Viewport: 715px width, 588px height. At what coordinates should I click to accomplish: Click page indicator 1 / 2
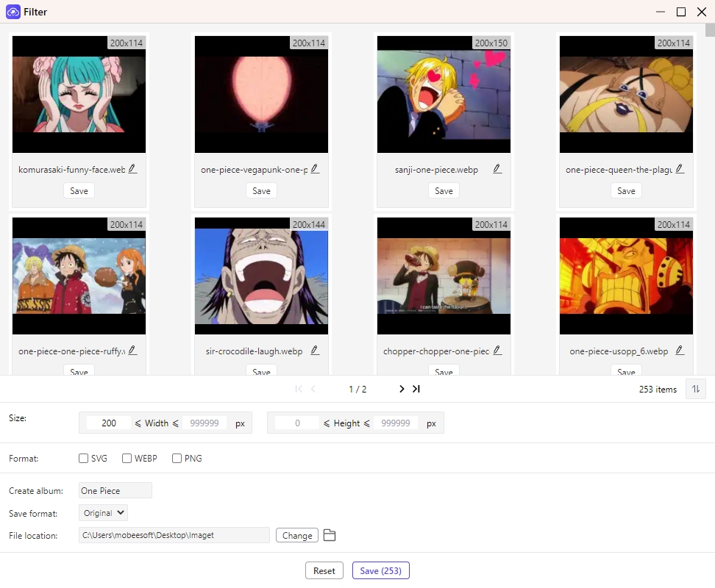[x=357, y=390]
